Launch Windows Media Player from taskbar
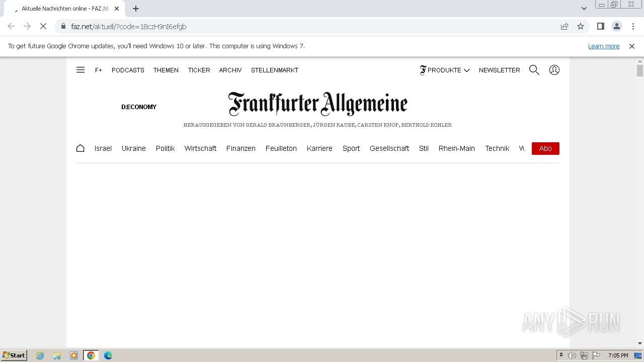Viewport: 644px width, 362px height. (74, 355)
